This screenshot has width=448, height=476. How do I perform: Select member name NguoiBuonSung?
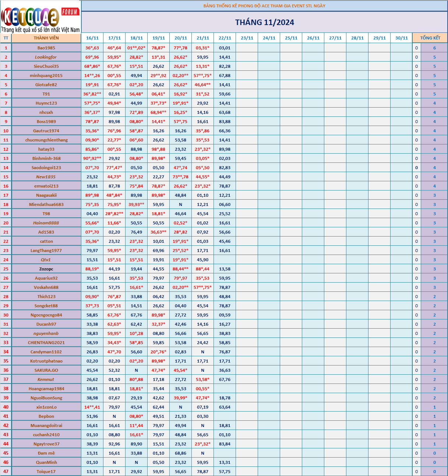[x=46, y=398]
